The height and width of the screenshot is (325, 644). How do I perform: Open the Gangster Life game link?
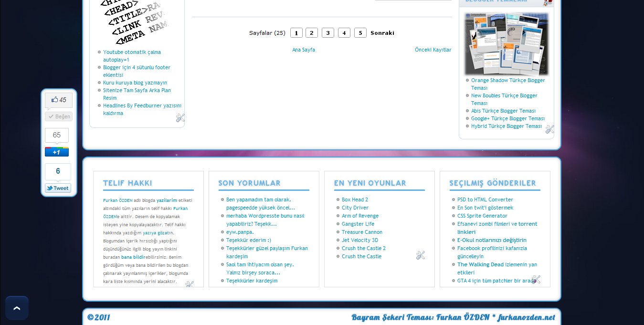[x=358, y=224]
